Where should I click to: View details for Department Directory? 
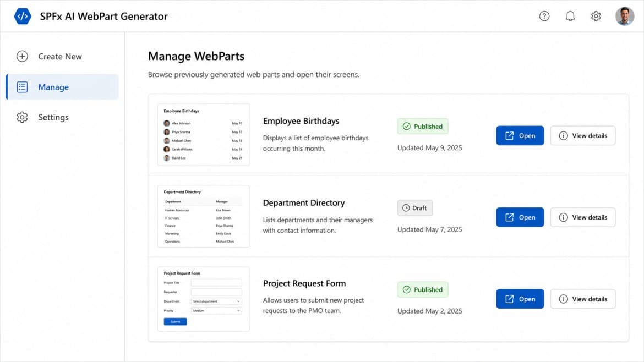click(583, 217)
